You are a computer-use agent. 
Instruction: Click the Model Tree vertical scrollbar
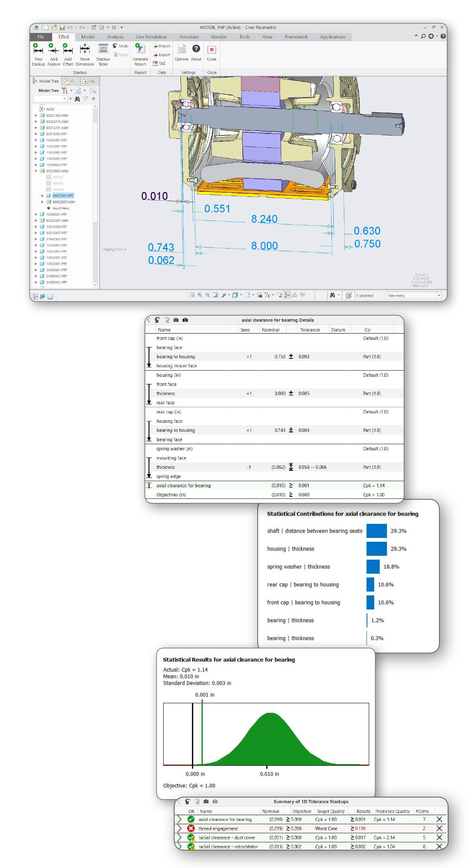tap(95, 196)
